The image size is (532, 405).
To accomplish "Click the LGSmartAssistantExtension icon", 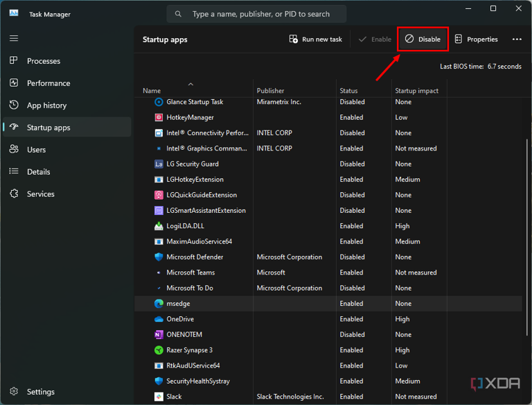I will 159,211.
